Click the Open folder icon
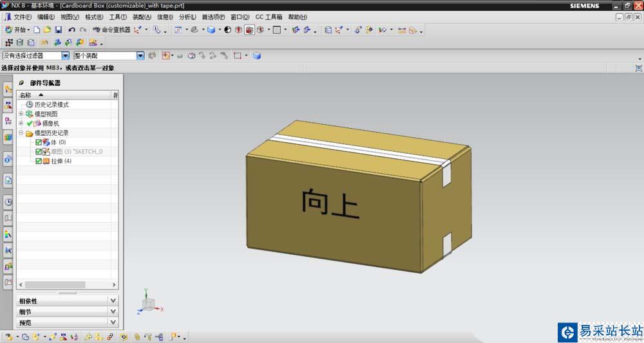 coord(48,30)
